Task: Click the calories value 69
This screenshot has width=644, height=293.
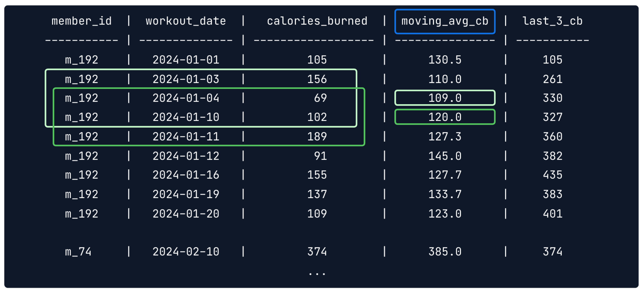Action: click(320, 98)
